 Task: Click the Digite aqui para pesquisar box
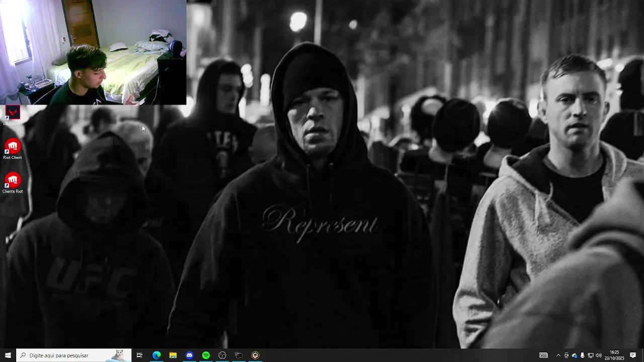[x=74, y=355]
